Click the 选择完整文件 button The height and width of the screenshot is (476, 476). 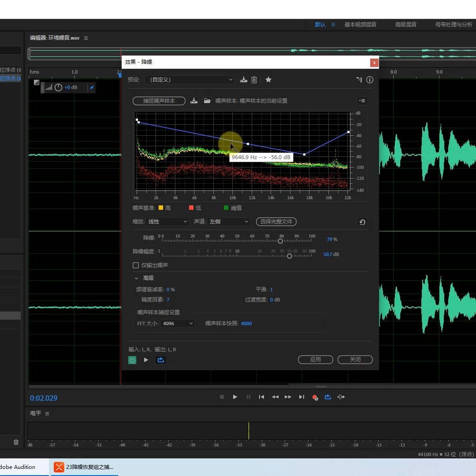pyautogui.click(x=276, y=222)
